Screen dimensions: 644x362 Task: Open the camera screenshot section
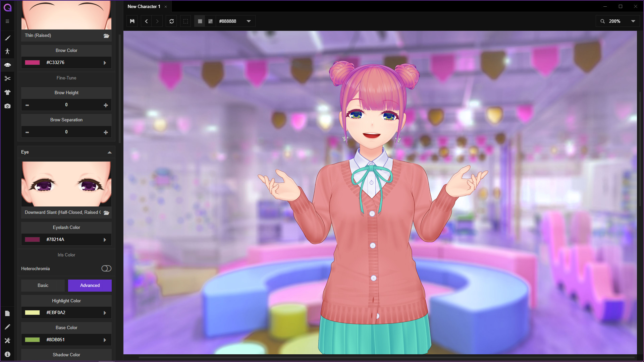click(x=7, y=106)
